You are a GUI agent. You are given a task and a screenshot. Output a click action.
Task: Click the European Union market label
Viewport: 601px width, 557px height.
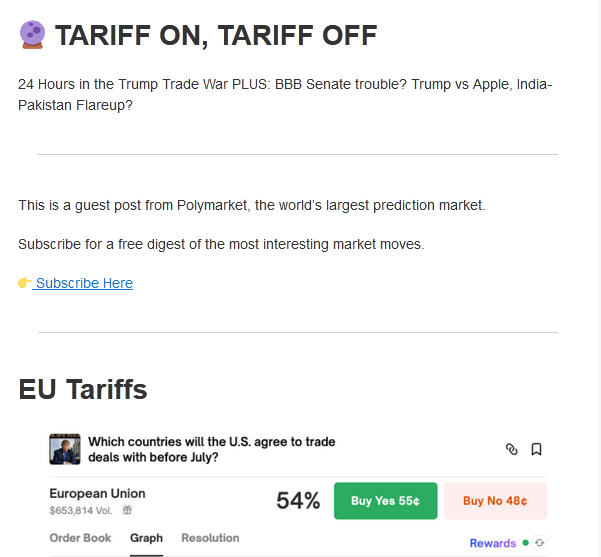[x=97, y=493]
